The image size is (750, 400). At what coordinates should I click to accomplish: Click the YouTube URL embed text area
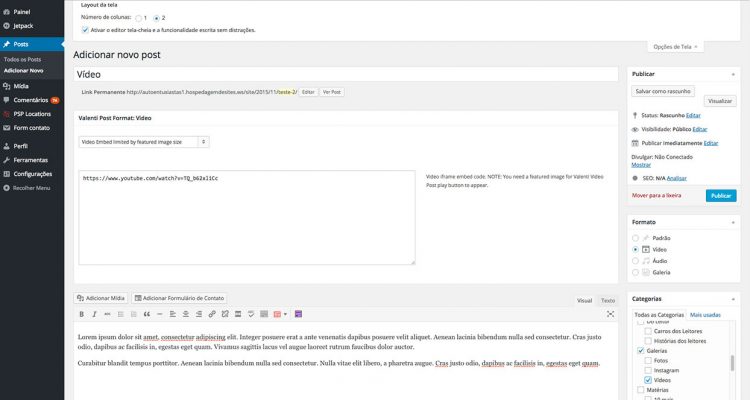coord(246,217)
